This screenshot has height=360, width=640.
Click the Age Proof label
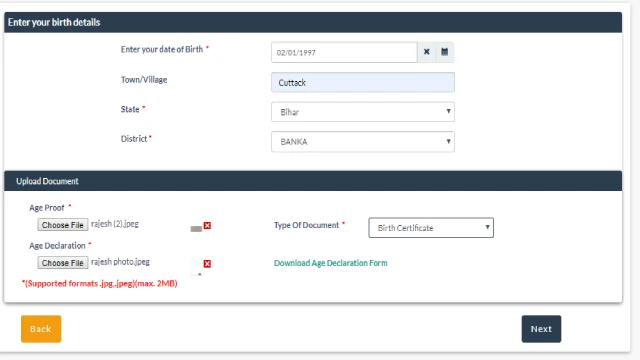pos(47,208)
